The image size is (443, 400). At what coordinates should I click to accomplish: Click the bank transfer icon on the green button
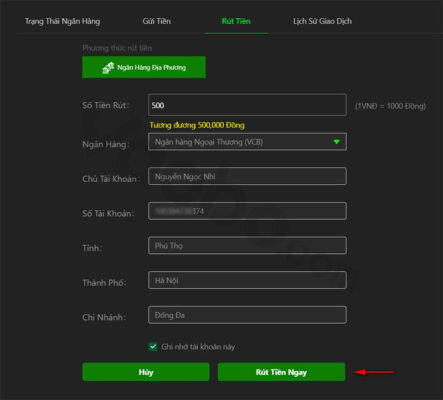pos(108,68)
